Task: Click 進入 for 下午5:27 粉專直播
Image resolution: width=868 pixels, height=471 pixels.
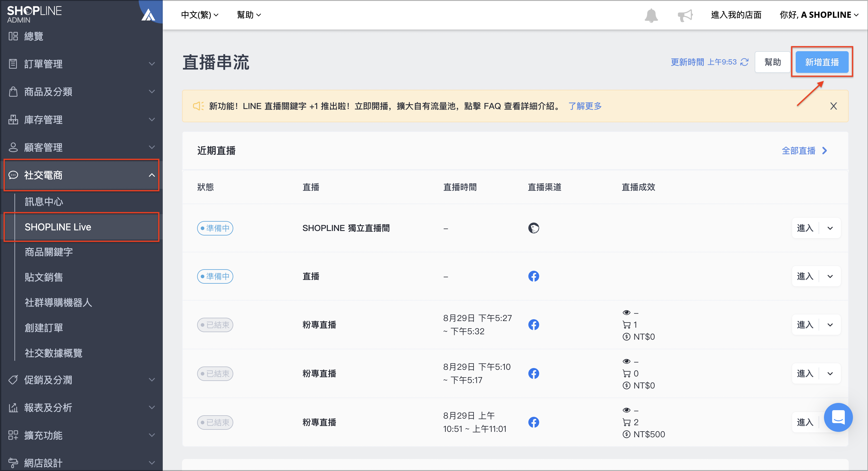Action: pos(805,325)
